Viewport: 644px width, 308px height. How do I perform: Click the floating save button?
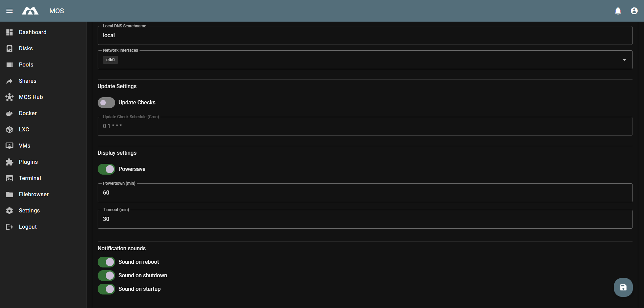click(x=623, y=287)
